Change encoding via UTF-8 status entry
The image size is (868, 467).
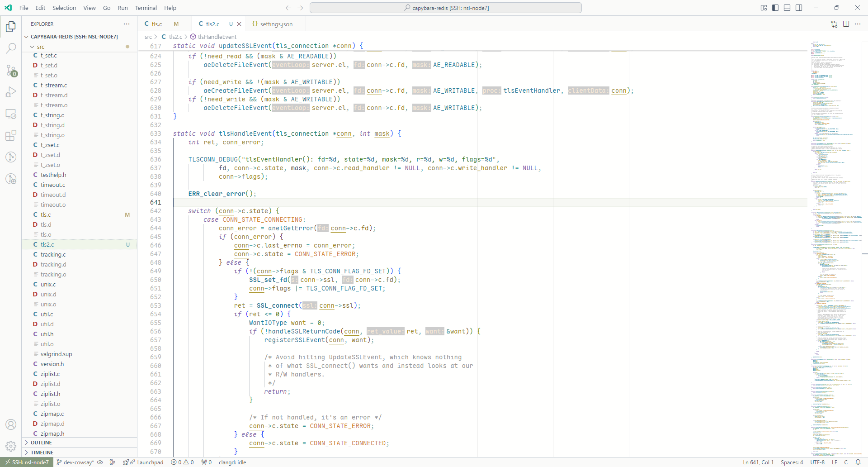pyautogui.click(x=817, y=462)
